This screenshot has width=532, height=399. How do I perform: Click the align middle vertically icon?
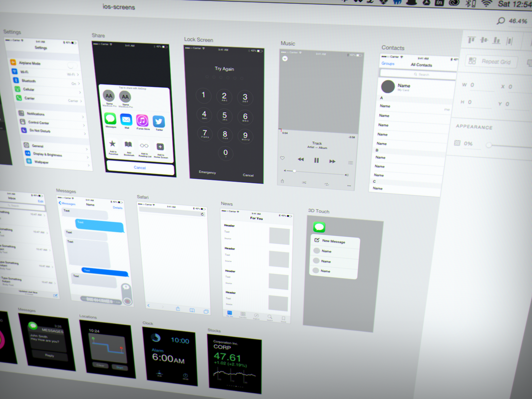[x=484, y=40]
